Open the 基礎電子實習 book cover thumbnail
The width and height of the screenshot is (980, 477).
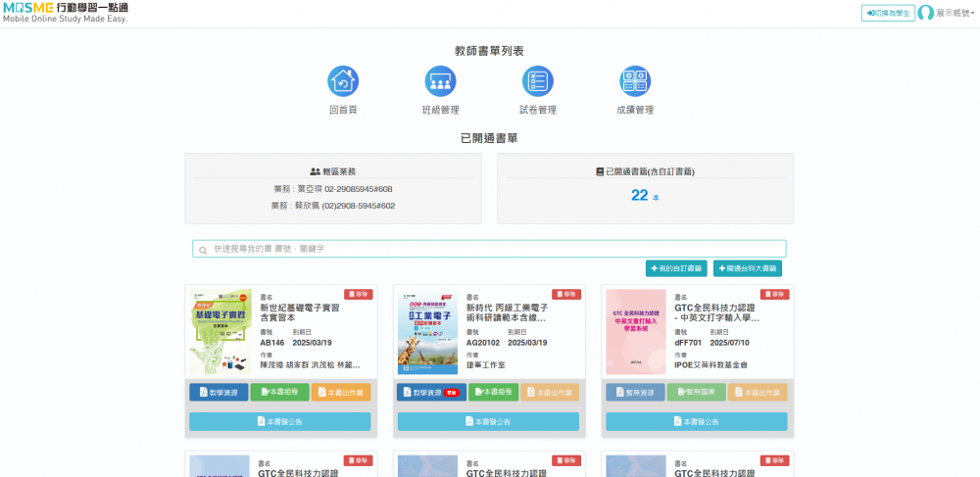(220, 333)
